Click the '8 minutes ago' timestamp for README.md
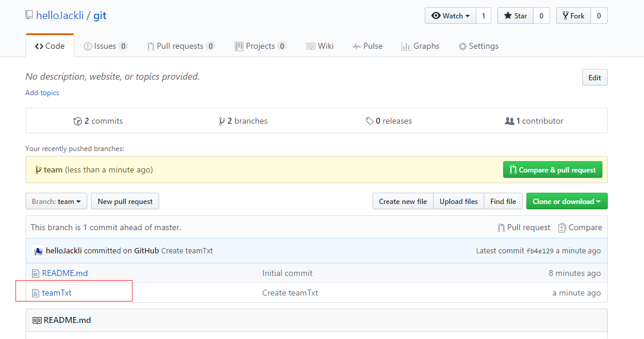The width and height of the screenshot is (644, 339). 574,273
